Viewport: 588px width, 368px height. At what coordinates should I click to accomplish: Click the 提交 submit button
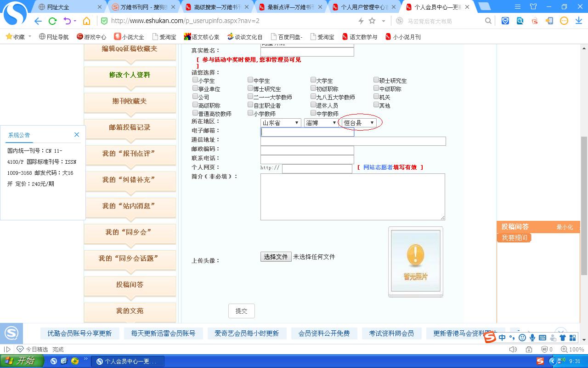241,311
